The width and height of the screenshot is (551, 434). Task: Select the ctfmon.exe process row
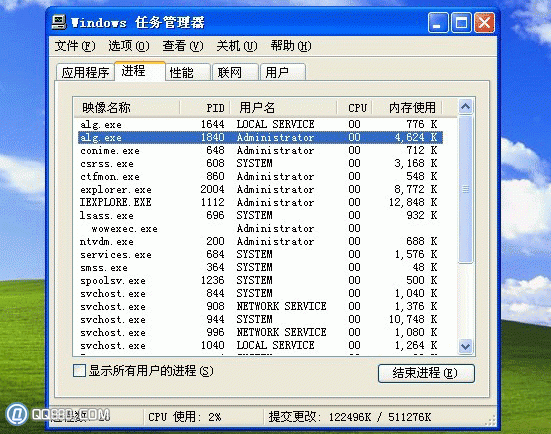[260, 176]
